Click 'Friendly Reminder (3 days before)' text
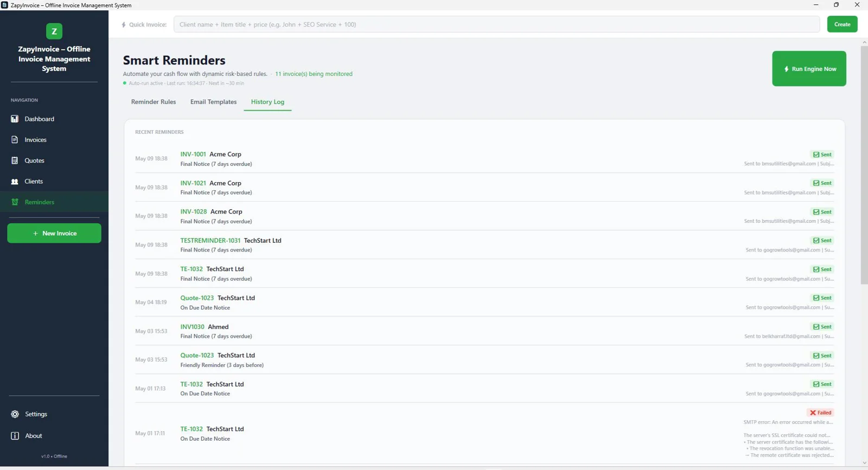The width and height of the screenshot is (868, 470). [x=222, y=365]
